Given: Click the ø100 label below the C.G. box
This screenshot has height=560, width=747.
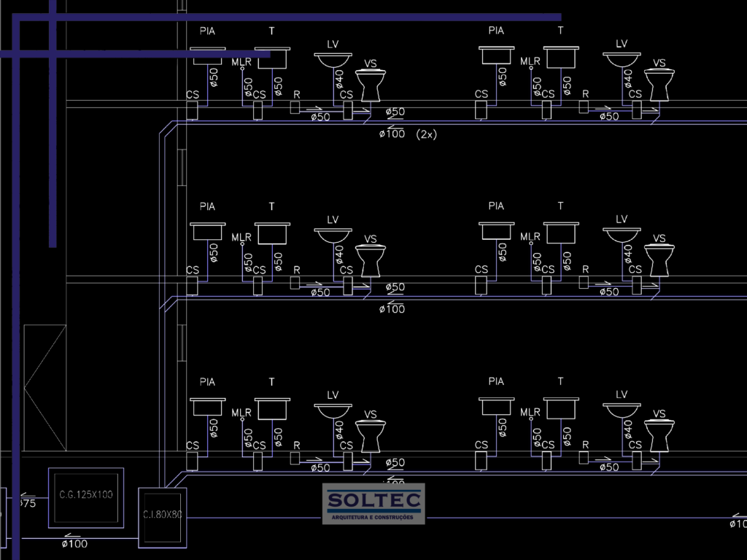Looking at the screenshot, I should click(x=74, y=543).
